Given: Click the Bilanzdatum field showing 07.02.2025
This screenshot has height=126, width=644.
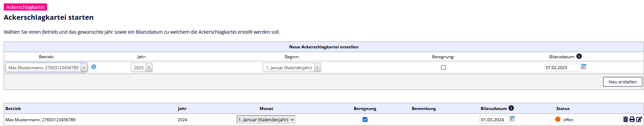Looking at the screenshot, I should [563, 67].
